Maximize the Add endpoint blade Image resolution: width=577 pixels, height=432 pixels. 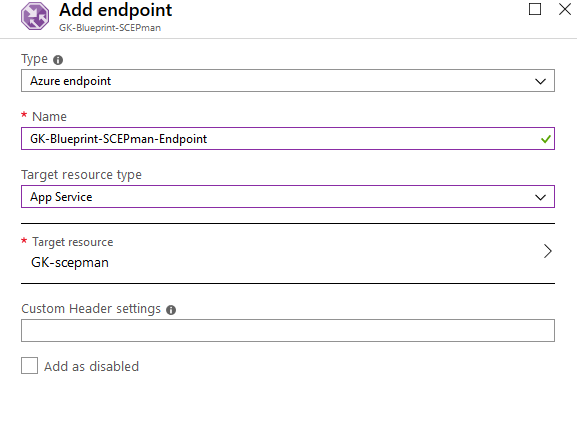[x=535, y=9]
